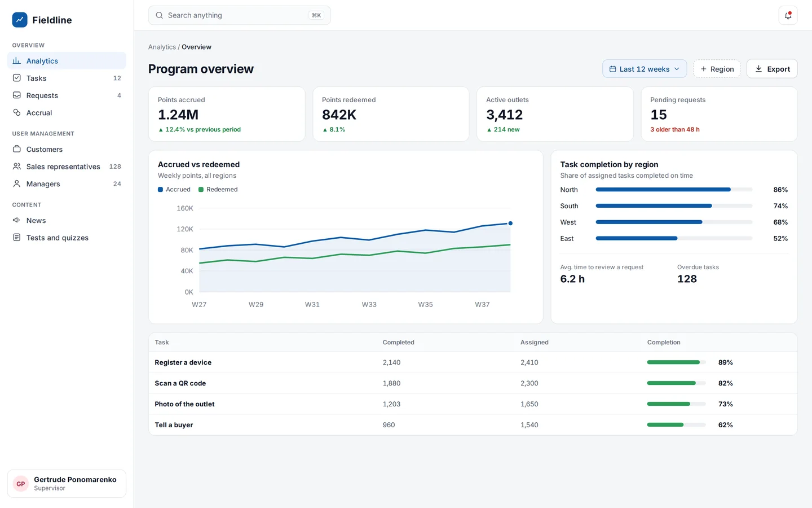Click the plus icon on Region filter
Image resolution: width=812 pixels, height=508 pixels.
[x=703, y=69]
